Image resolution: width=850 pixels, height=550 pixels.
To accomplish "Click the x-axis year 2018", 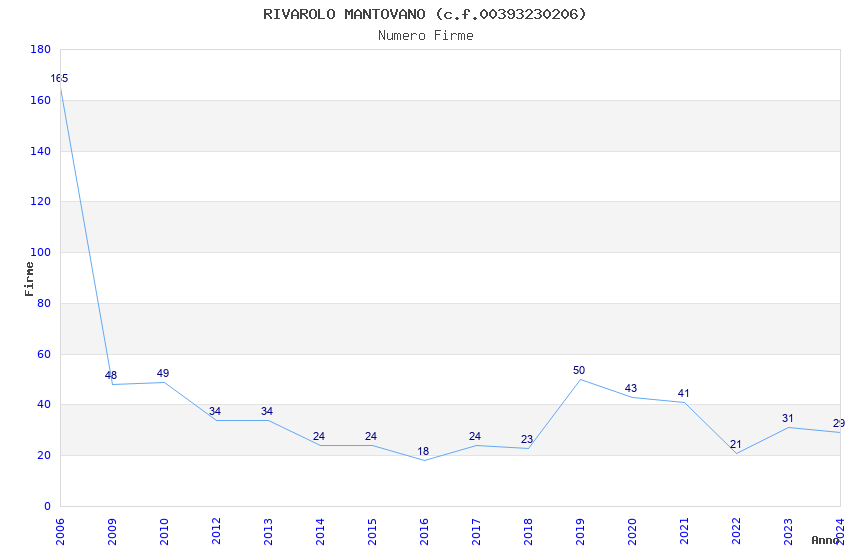I will [529, 531].
